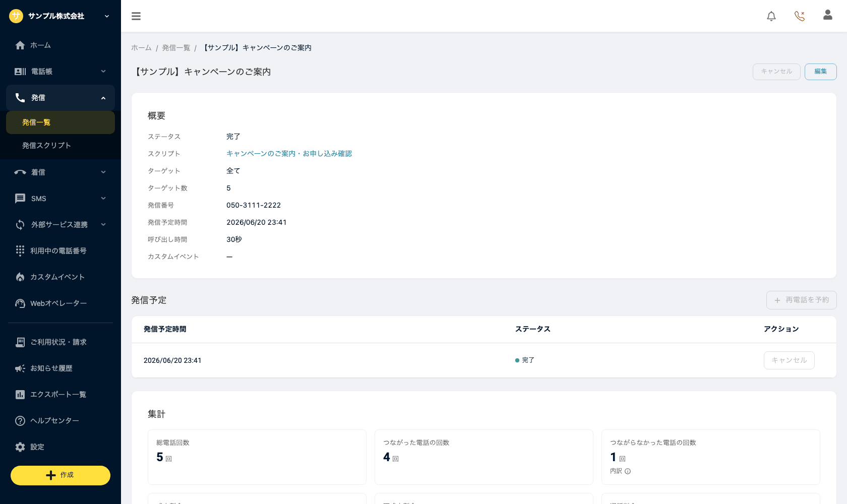Open エクスポート一覧 menu item
This screenshot has height=504, width=847.
[x=60, y=395]
